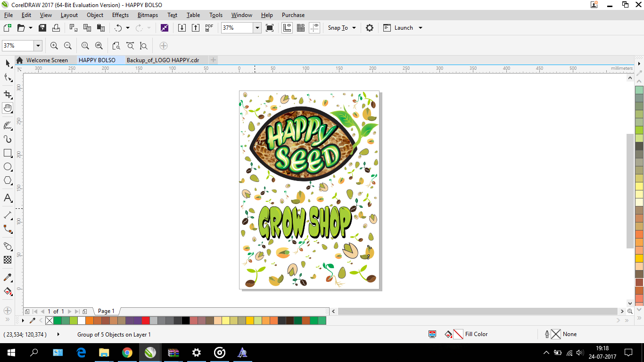This screenshot has width=644, height=362.
Task: Save the current document
Action: tap(42, 28)
